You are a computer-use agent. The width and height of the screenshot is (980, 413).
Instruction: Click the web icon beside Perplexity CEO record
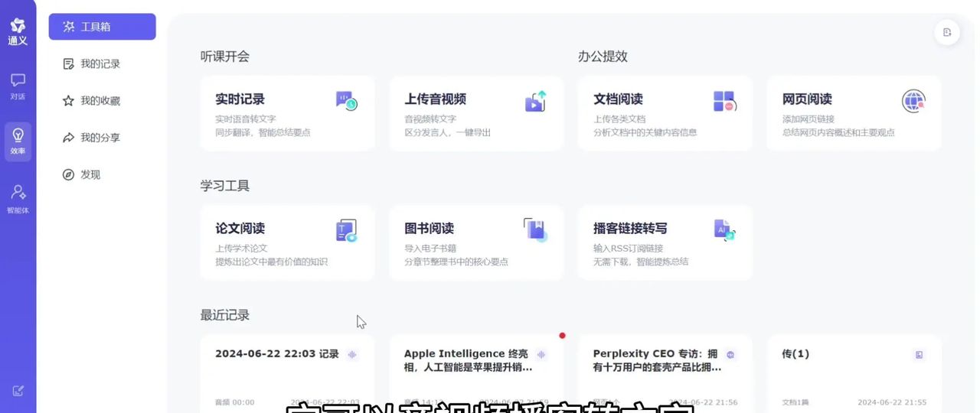point(730,354)
